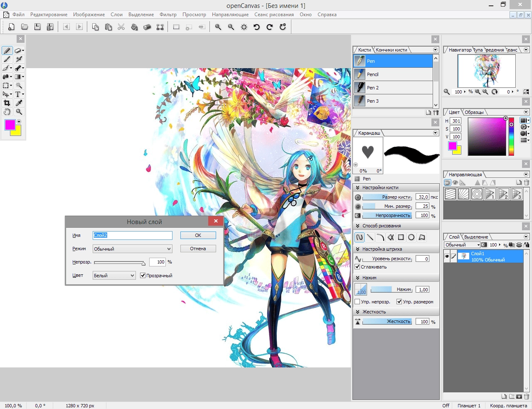
Task: Click the Имя layer name field
Action: tap(133, 235)
